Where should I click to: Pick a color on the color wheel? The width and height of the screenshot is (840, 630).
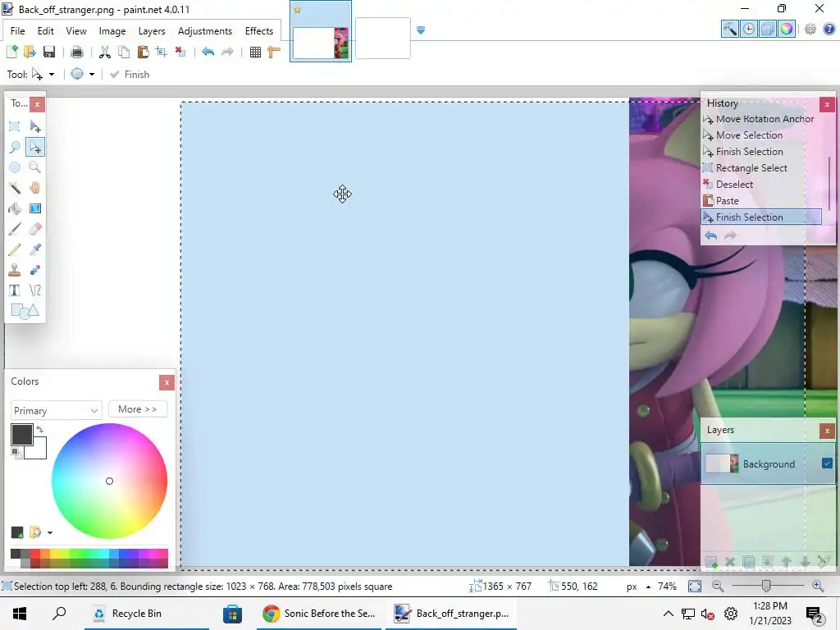coord(109,481)
